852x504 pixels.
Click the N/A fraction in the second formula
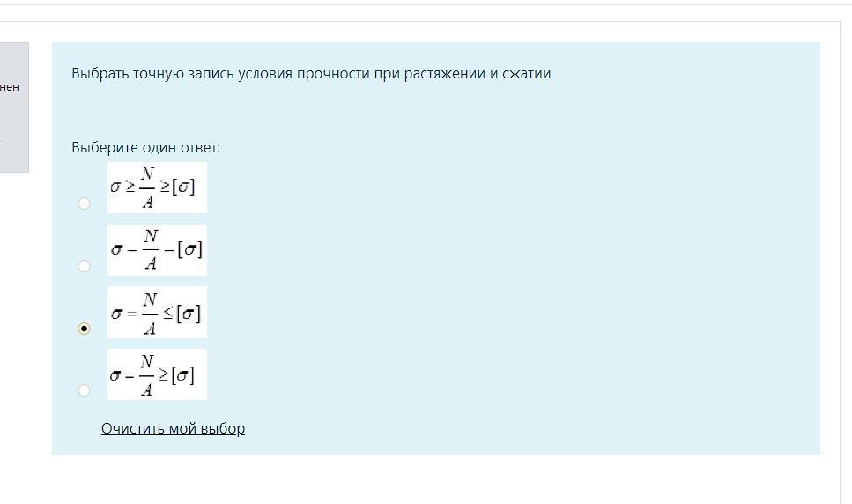[x=151, y=250]
